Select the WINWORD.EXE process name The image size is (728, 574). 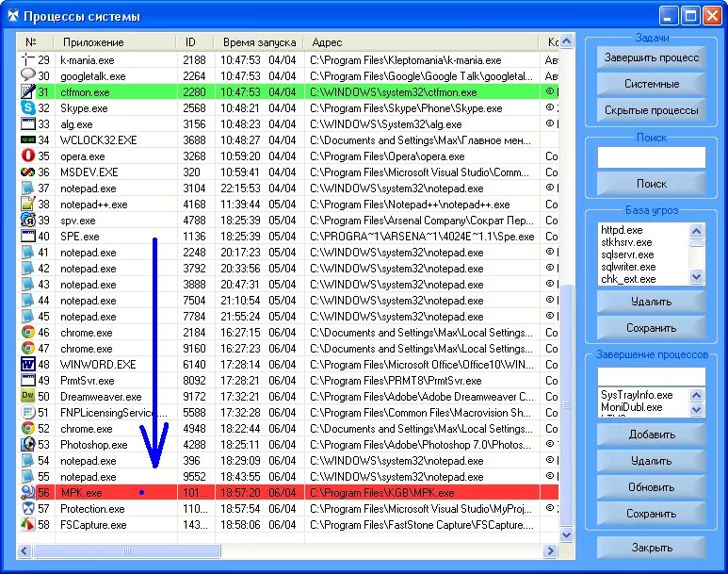click(x=98, y=365)
